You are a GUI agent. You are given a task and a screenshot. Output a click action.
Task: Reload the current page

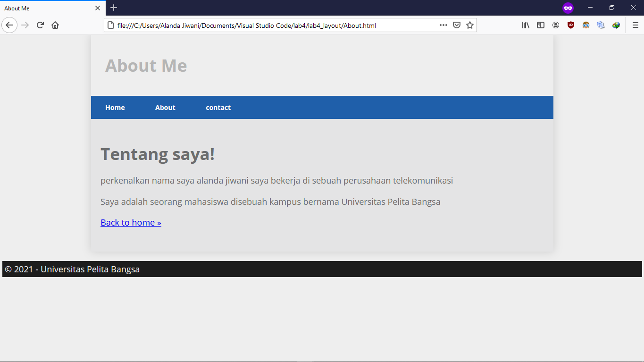tap(40, 25)
